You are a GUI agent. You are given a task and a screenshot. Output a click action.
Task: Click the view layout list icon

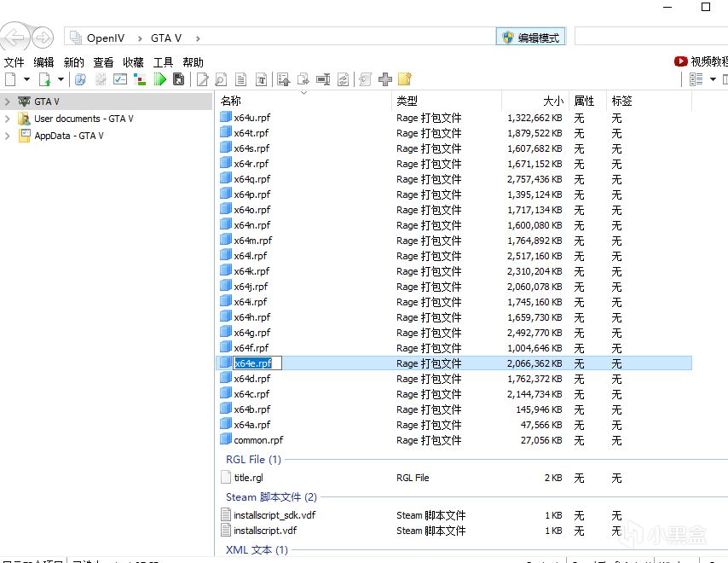696,79
